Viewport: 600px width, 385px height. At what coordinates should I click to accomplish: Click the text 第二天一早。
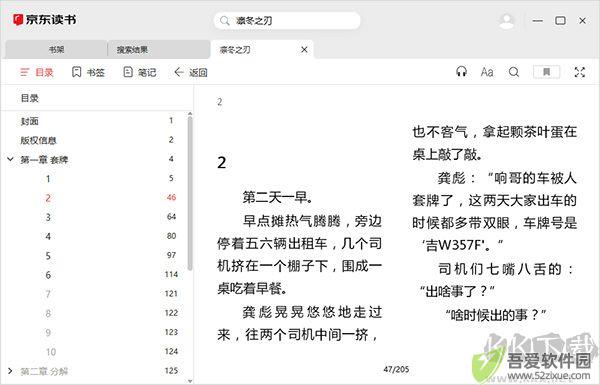click(278, 197)
